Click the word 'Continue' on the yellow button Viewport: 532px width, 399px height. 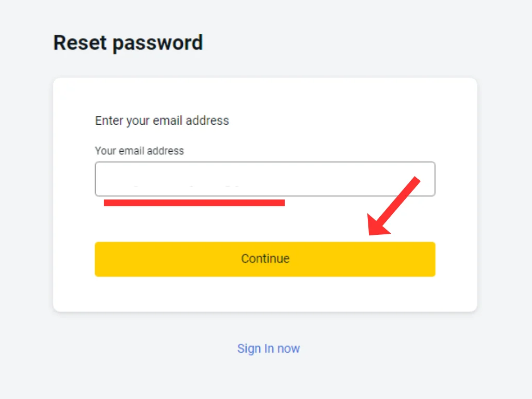pos(265,259)
